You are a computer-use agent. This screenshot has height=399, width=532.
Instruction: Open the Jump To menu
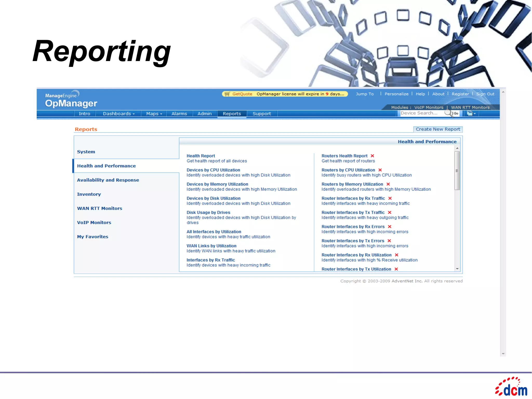coord(365,94)
